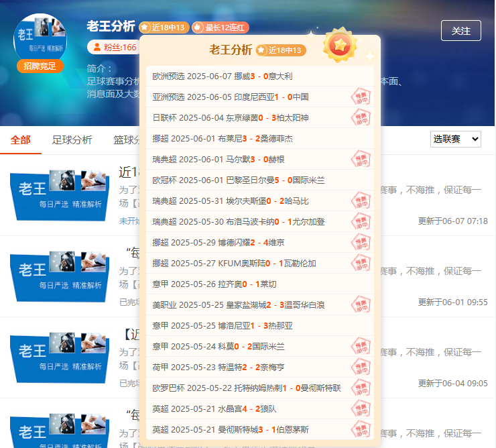Open the 挪威 3-0 意大利 match row

pos(260,76)
